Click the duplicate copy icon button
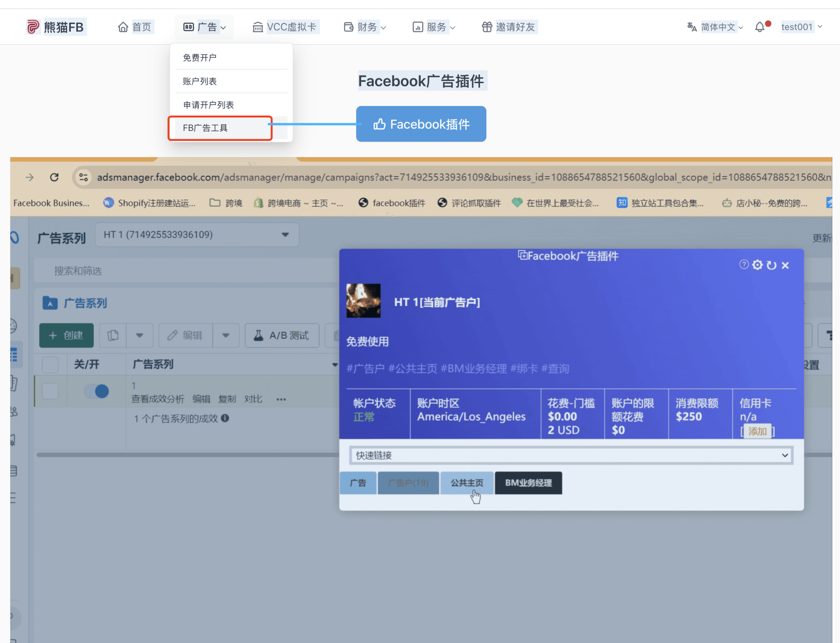The image size is (840, 643). [x=113, y=335]
